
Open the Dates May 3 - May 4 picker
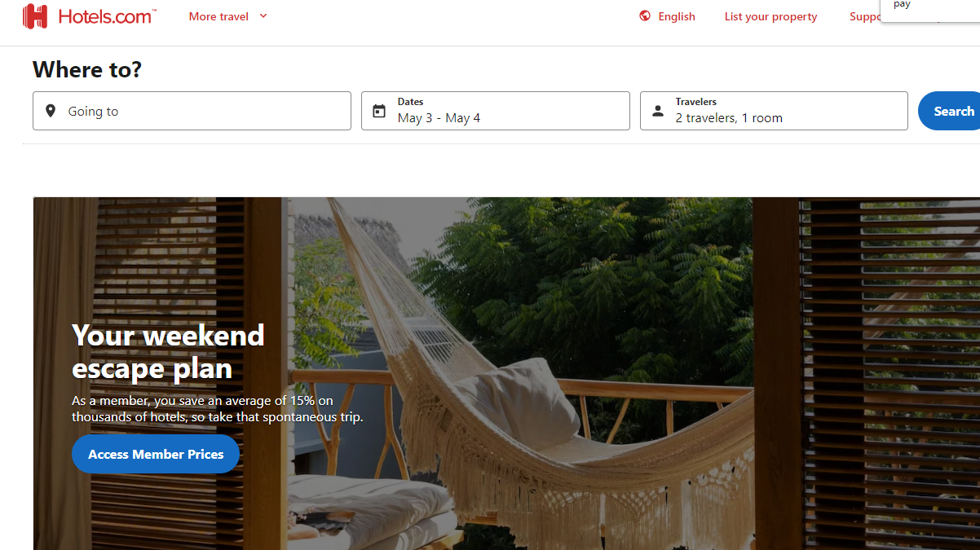point(496,111)
